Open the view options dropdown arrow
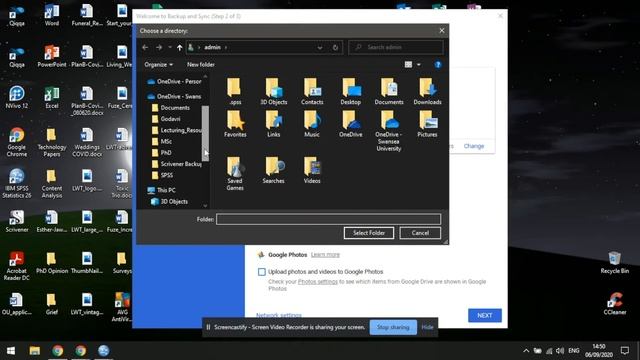 (x=419, y=64)
